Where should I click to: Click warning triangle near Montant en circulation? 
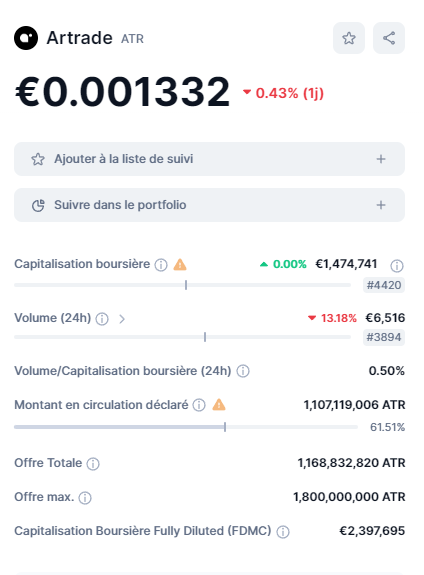(x=219, y=405)
